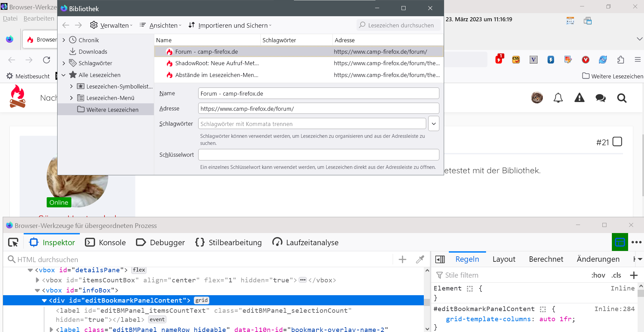644x332 pixels.
Task: Expand the Chronik tree item
Action: [x=64, y=40]
